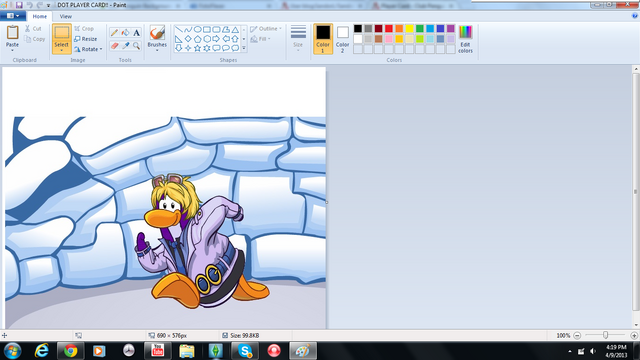Open the Outline dropdown

[266, 29]
